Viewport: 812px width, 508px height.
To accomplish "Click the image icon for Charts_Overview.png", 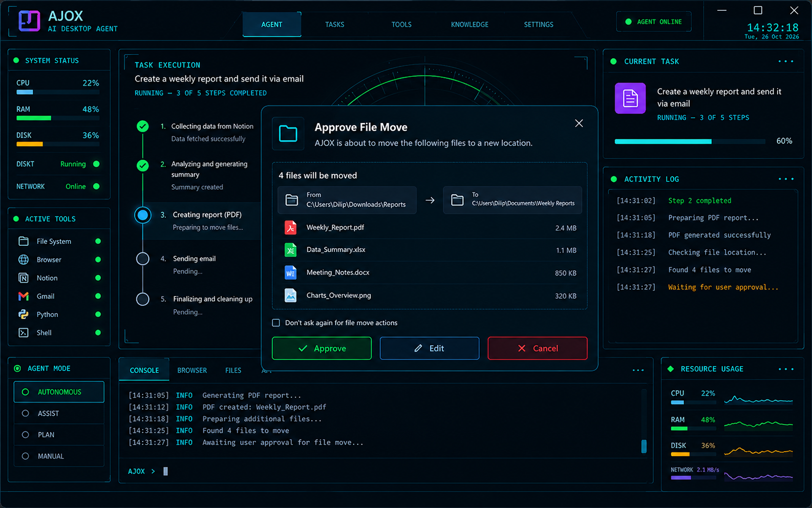I will (x=291, y=295).
